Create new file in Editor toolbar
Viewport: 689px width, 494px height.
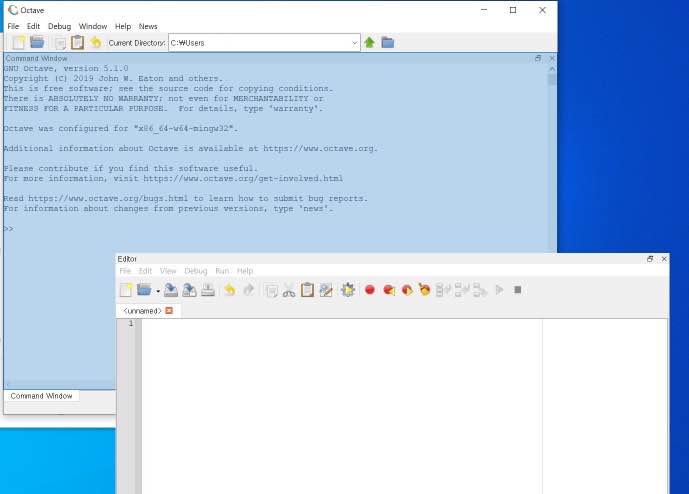pyautogui.click(x=126, y=290)
